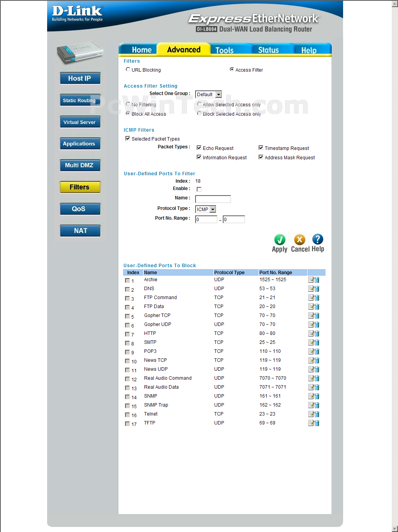
Task: Click the orange Cancel X icon
Action: tap(299, 240)
